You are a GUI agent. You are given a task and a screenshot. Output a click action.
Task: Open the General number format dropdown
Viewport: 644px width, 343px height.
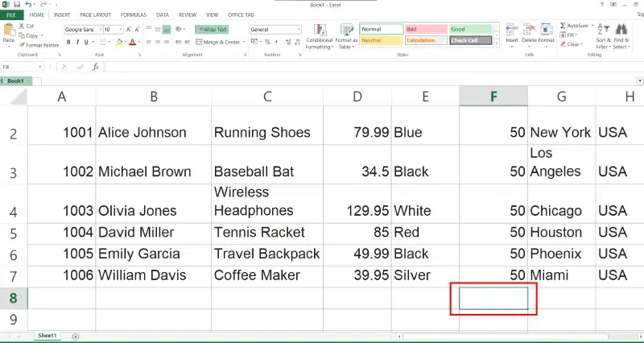[x=299, y=30]
